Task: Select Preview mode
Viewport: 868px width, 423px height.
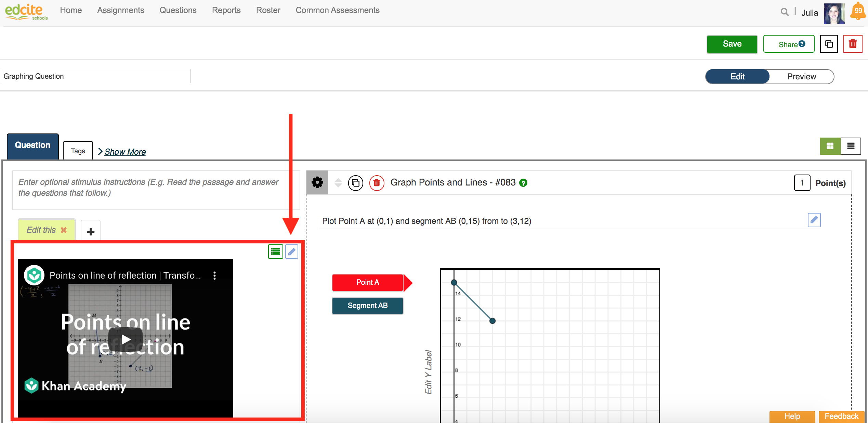Action: 801,76
